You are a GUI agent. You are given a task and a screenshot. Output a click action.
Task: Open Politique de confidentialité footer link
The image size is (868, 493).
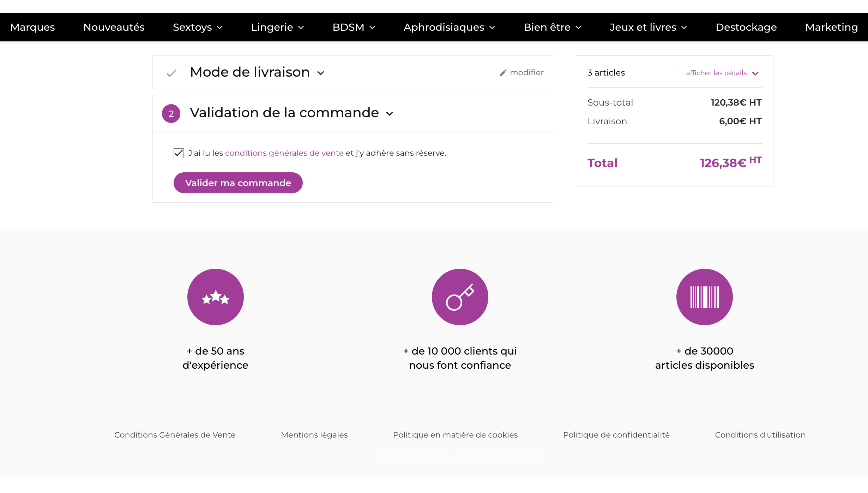tap(616, 435)
